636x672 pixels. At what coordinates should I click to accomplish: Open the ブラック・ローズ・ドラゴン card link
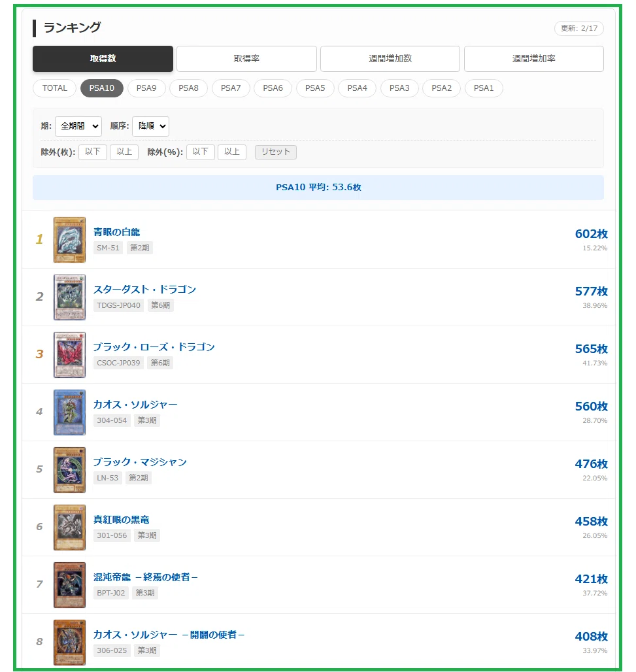tap(154, 346)
